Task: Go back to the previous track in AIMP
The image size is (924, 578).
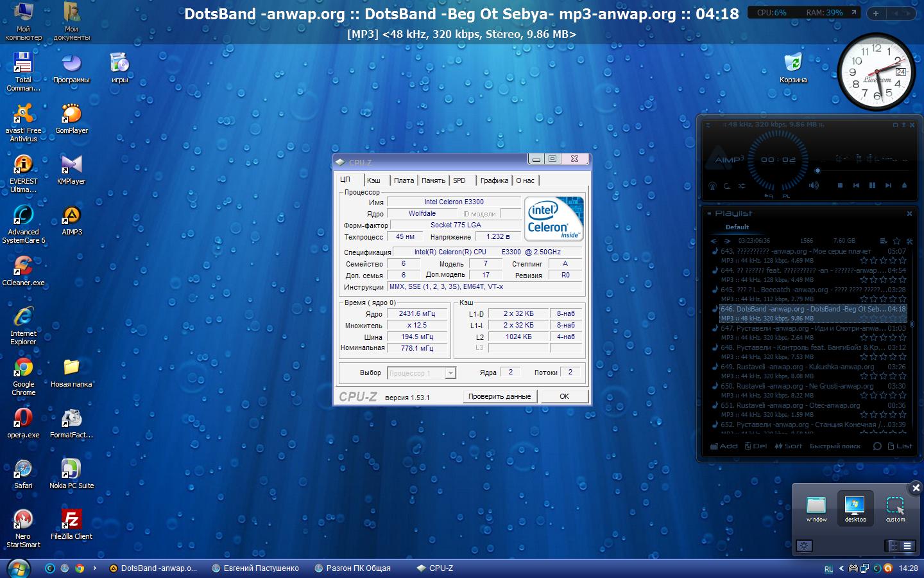Action: coord(856,185)
